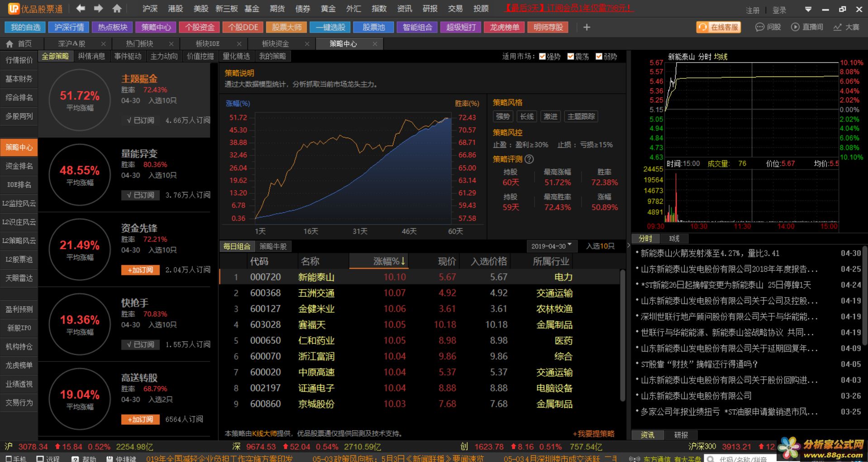
Task: Open news item 新能泰山火箭发射涨至4.27%
Action: (710, 253)
